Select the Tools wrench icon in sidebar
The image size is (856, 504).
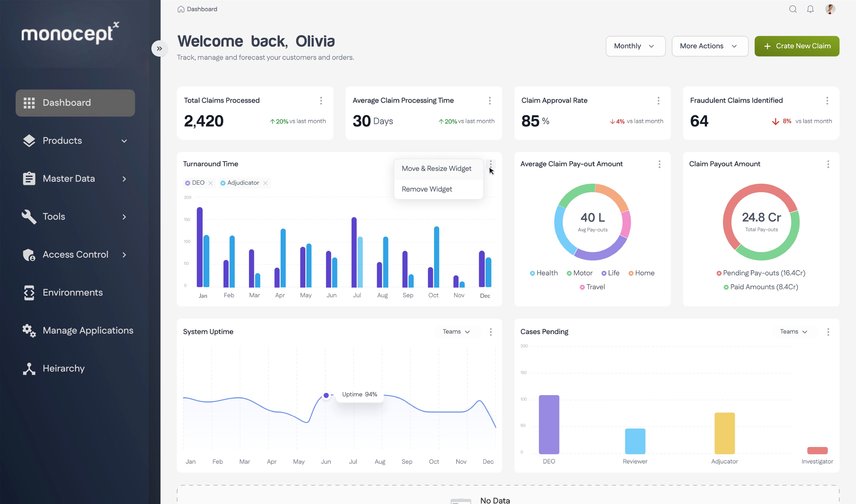[x=29, y=216]
